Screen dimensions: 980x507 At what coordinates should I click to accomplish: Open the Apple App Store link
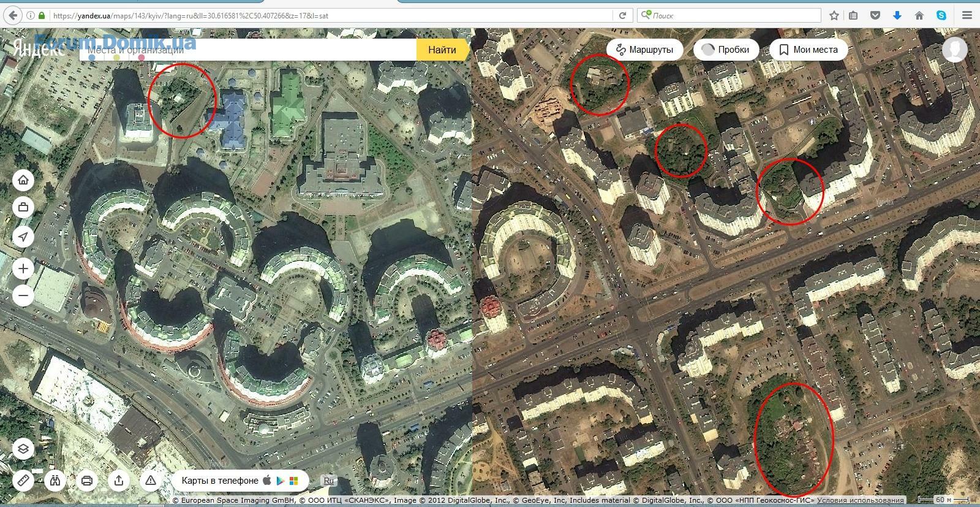[x=267, y=480]
